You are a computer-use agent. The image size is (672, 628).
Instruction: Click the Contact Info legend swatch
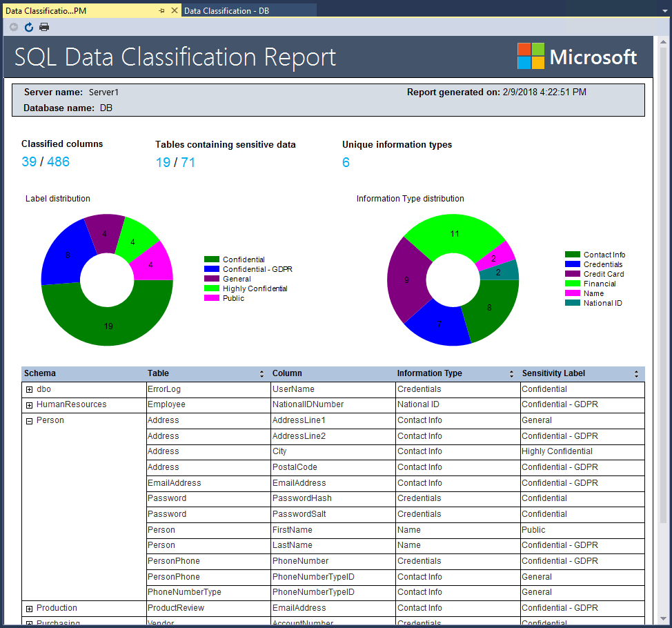[571, 254]
